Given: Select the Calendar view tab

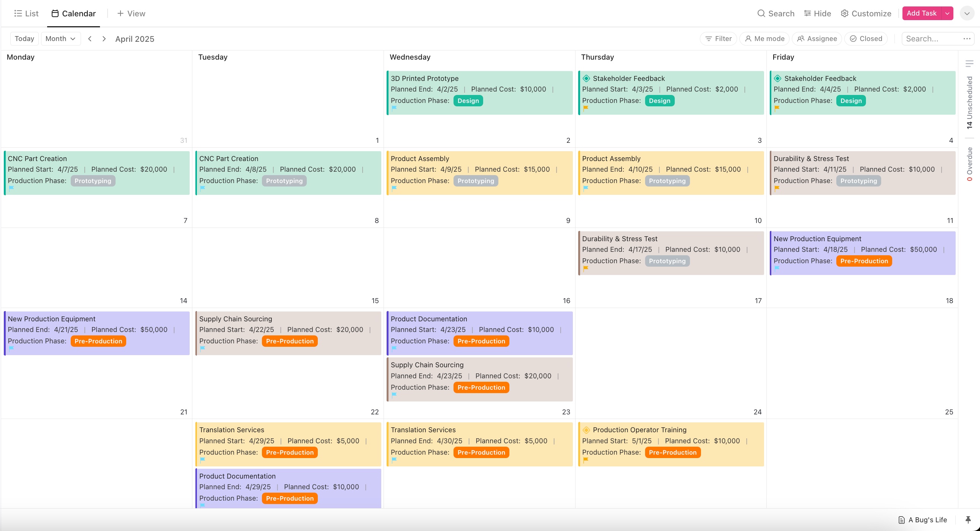Looking at the screenshot, I should [x=73, y=14].
